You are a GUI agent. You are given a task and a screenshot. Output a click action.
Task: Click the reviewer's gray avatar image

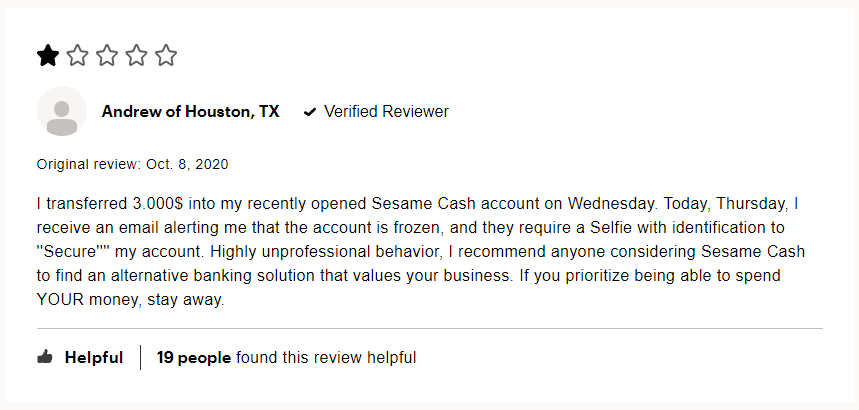coord(62,112)
